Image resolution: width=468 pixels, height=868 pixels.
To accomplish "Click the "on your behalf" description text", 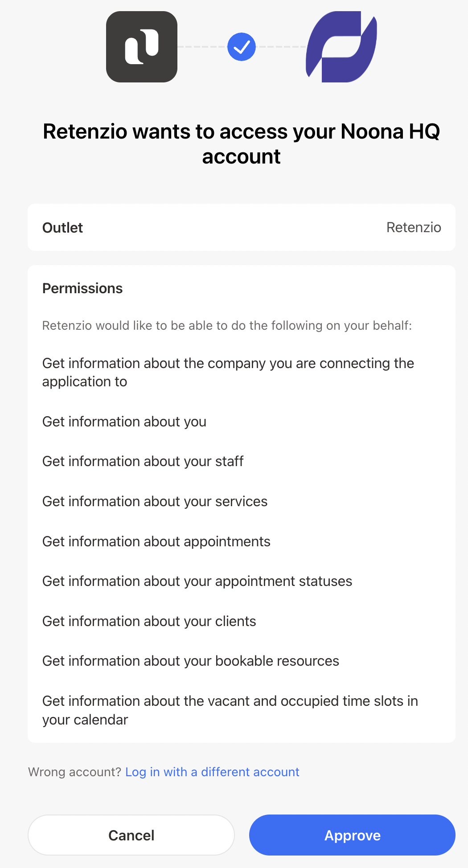I will point(227,325).
